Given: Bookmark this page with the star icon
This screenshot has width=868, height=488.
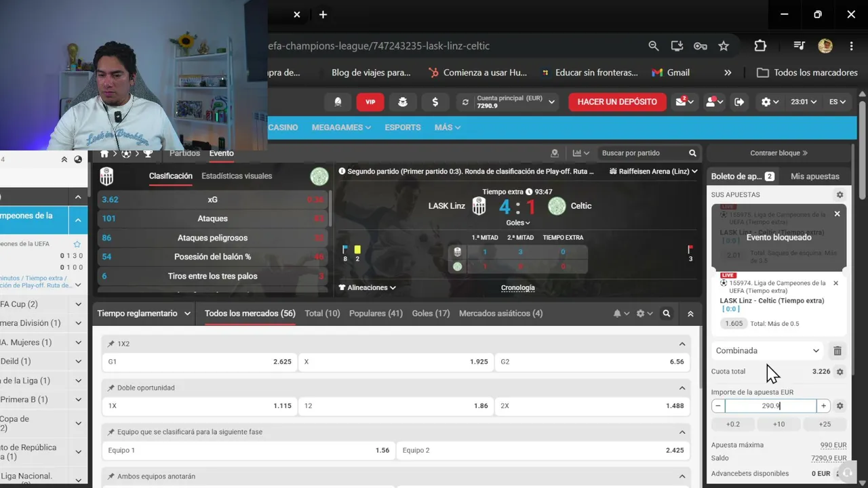Looking at the screenshot, I should click(724, 46).
